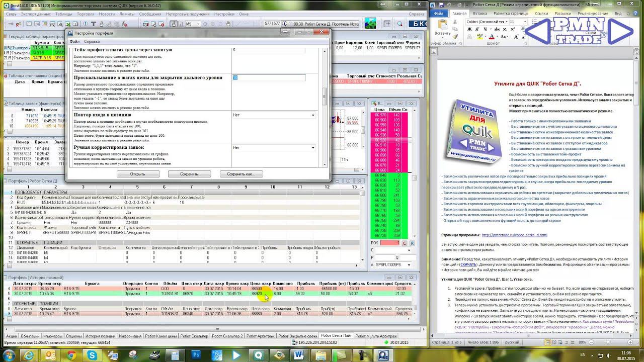Open the 'Ручная корректировка заявок' dropdown
Screen dimensions: 644x362
coord(312,148)
